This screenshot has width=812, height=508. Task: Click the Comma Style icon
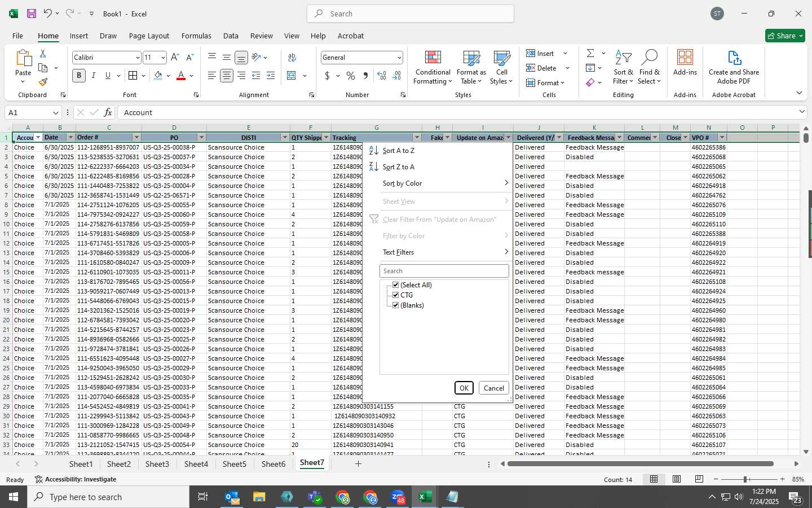click(x=365, y=76)
